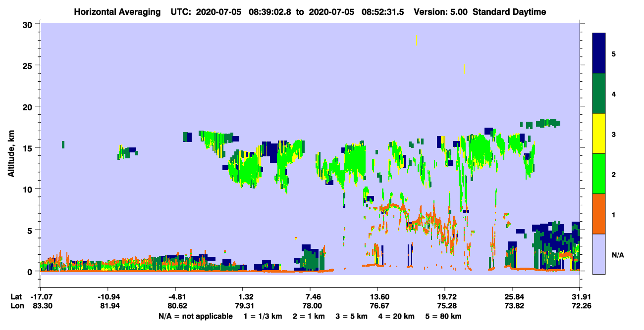Click the colorbar label 4

point(613,94)
